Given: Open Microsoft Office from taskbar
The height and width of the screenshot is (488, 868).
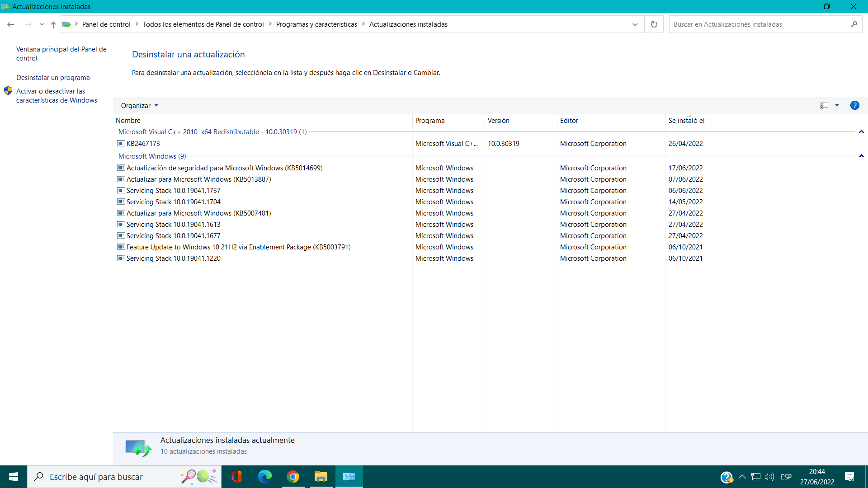Looking at the screenshot, I should click(x=236, y=477).
